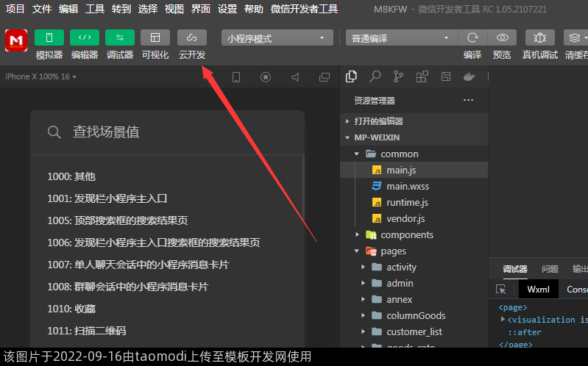Open the 工具 menu

click(x=95, y=9)
